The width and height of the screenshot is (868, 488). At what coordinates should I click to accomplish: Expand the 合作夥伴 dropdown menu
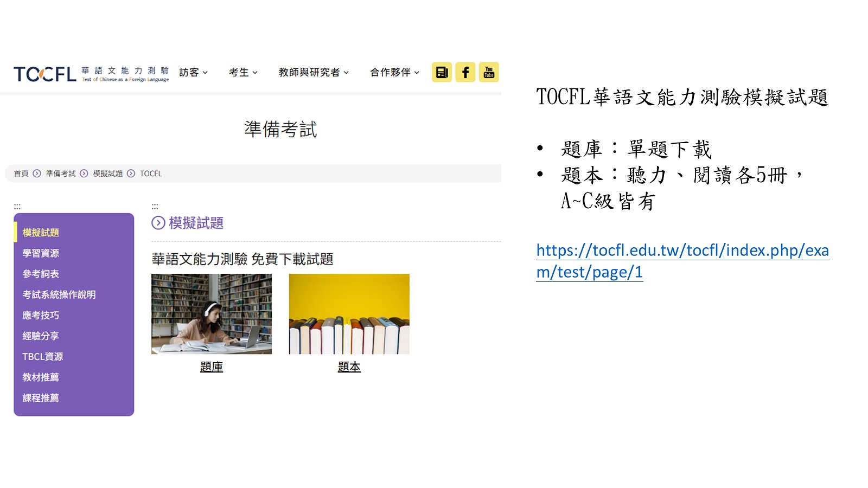[394, 72]
